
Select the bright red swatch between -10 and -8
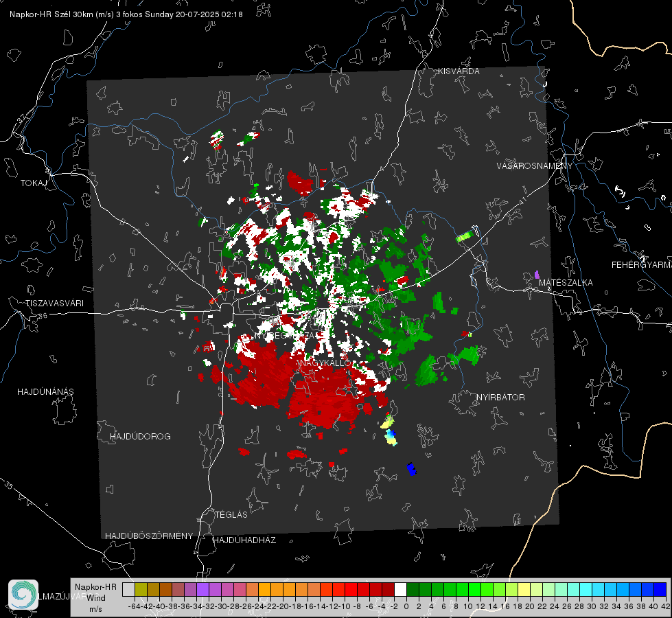pos(351,589)
